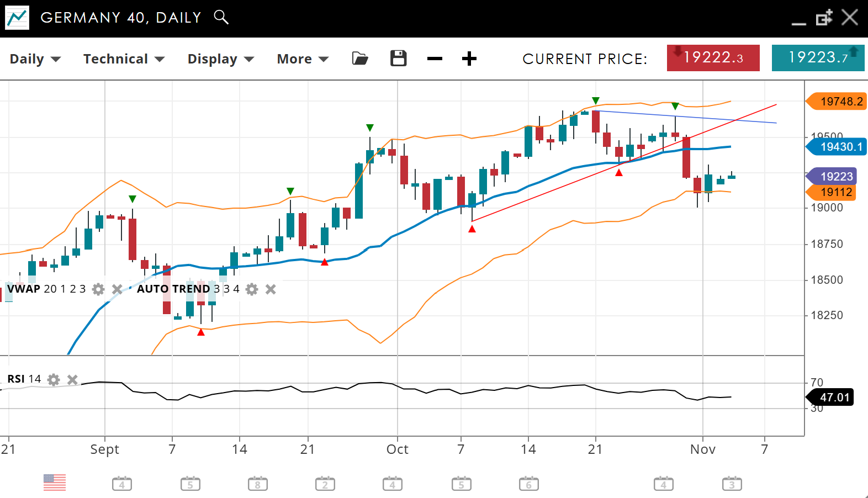Pop out the chart window icon

(x=824, y=18)
